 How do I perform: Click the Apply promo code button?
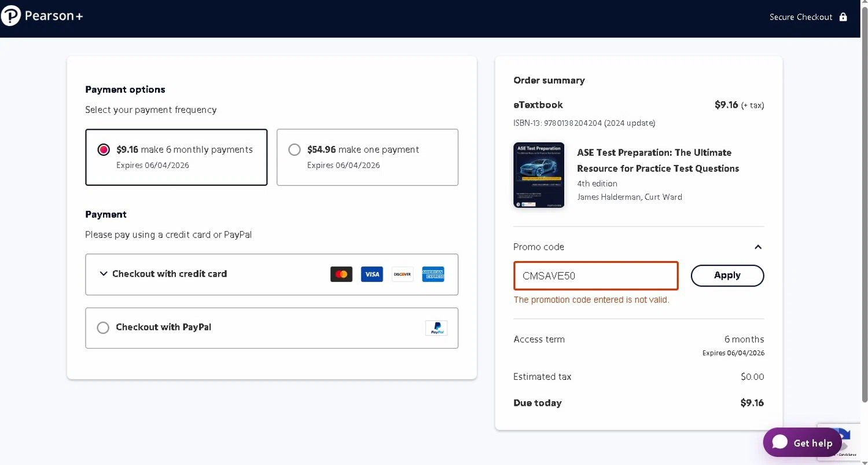point(727,276)
